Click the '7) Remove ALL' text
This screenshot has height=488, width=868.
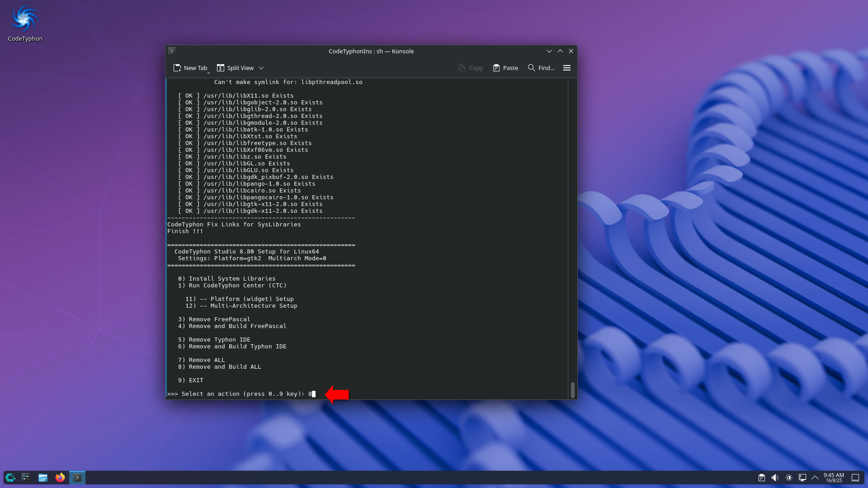[x=202, y=360]
